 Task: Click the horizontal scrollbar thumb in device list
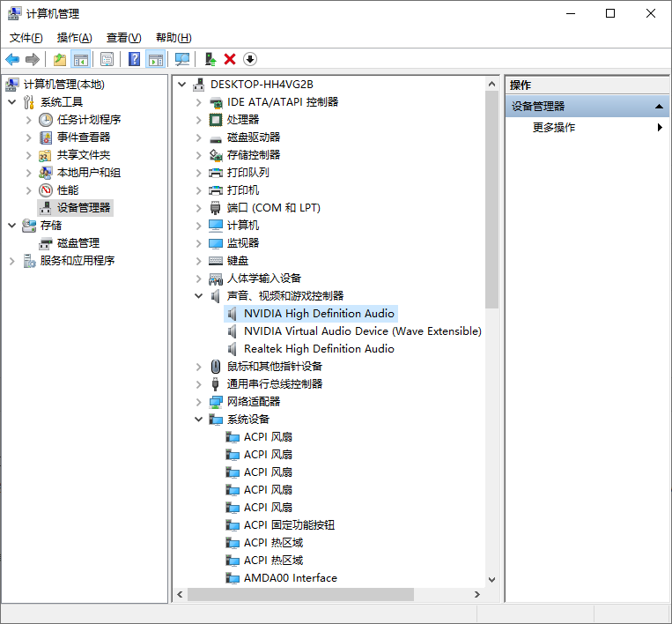pyautogui.click(x=300, y=594)
